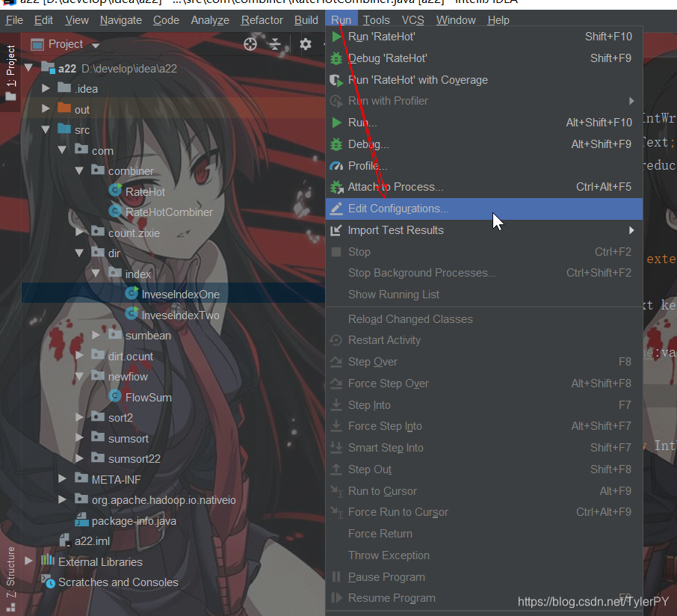This screenshot has width=677, height=616.
Task: Select Edit Configurations... menu entry
Action: 484,209
